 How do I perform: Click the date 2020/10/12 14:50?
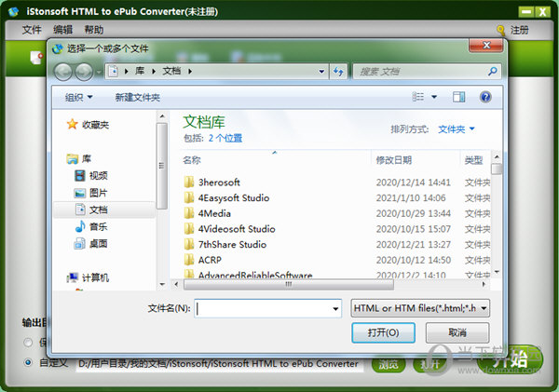(x=413, y=260)
